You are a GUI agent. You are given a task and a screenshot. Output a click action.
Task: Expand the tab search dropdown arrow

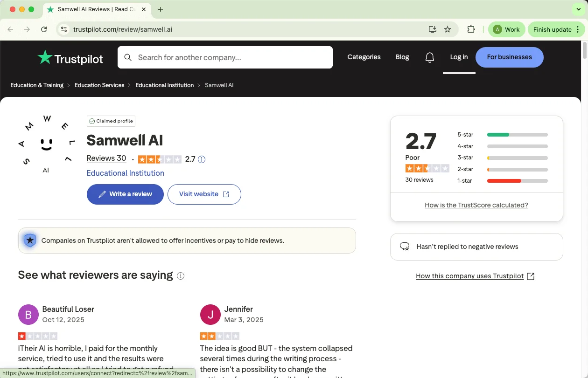[x=579, y=9]
